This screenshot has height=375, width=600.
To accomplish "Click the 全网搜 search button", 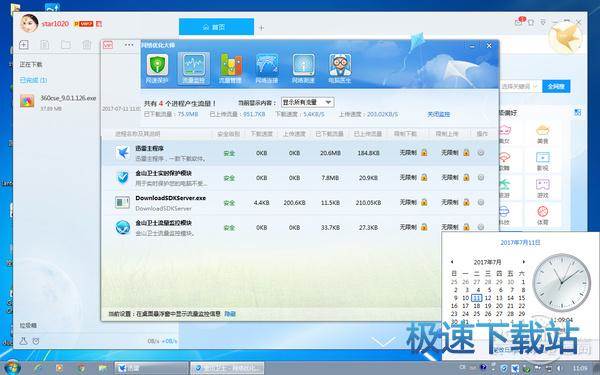I will click(556, 86).
